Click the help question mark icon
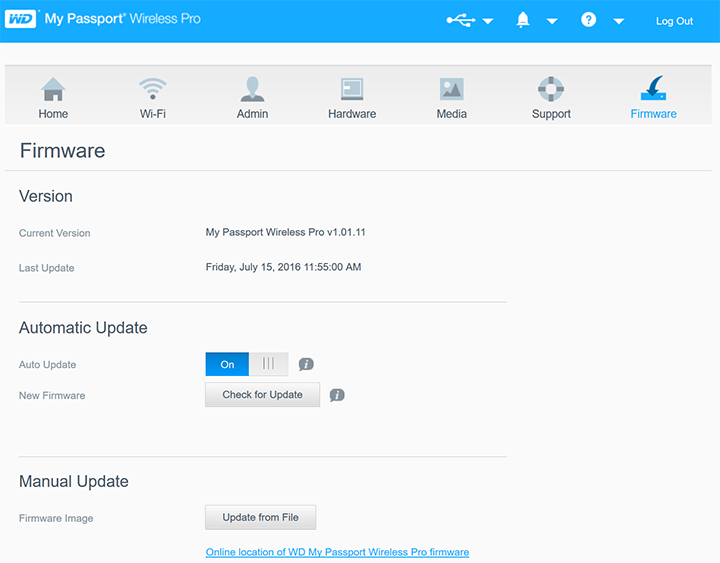The image size is (720, 563). [x=588, y=20]
